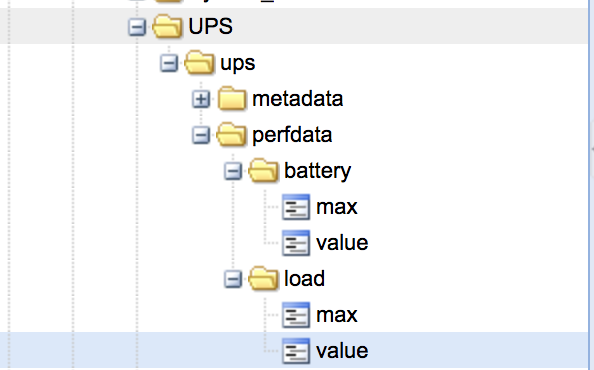Click the load max datasource icon

296,315
